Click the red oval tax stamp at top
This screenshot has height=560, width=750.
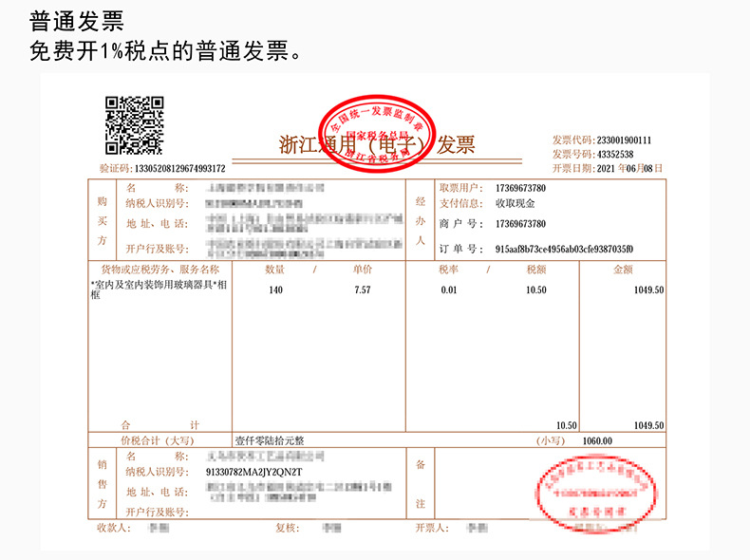(x=377, y=134)
